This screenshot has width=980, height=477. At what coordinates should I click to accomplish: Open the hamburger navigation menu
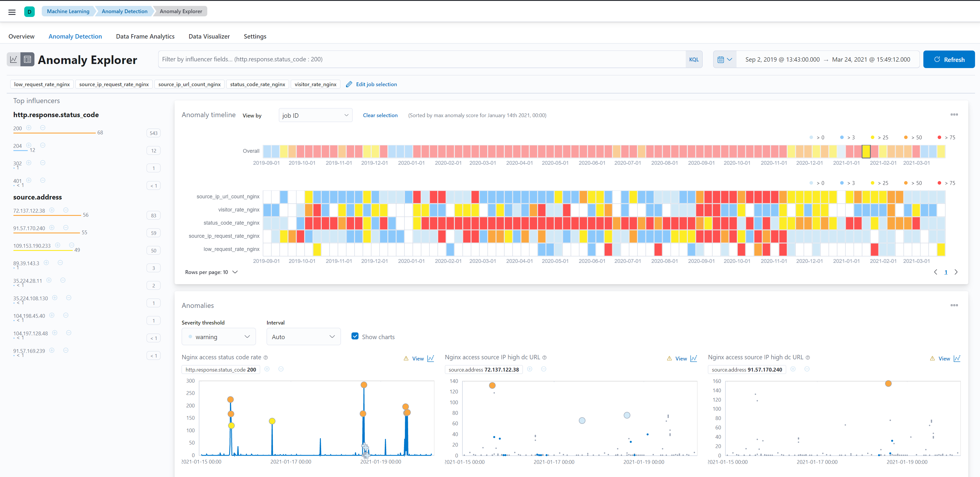pos(12,12)
